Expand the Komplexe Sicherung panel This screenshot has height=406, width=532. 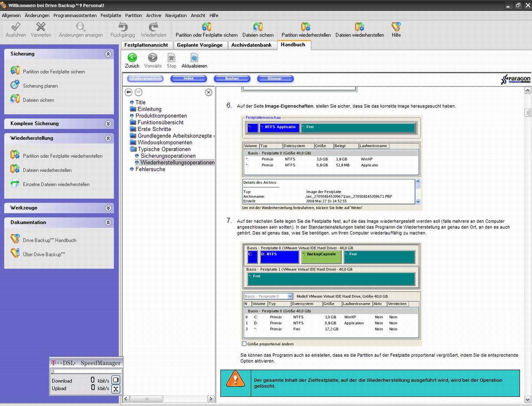[x=108, y=123]
